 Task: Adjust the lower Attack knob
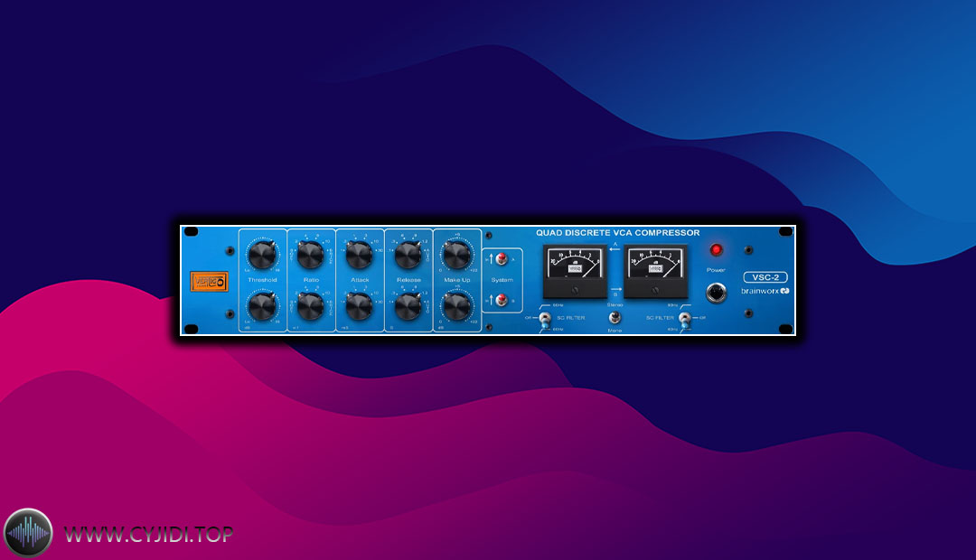(x=359, y=306)
